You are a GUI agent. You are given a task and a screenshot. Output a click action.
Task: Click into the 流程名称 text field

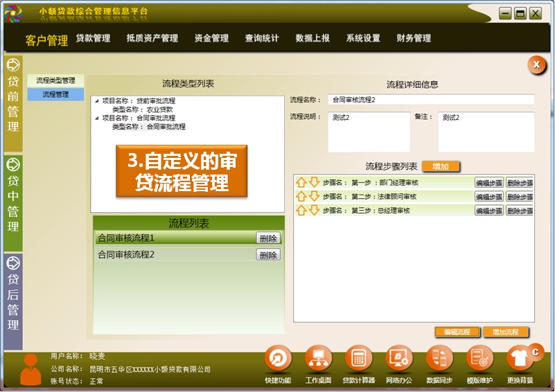point(430,100)
